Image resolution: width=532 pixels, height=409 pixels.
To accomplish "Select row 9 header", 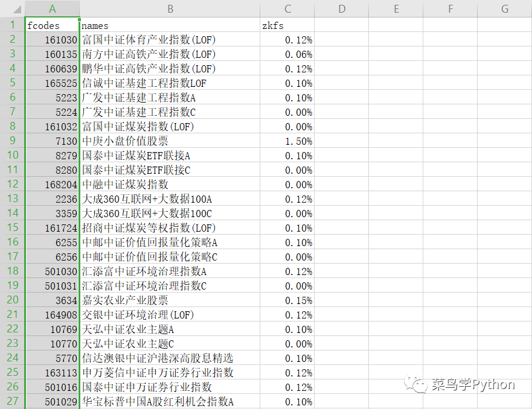I will pos(13,141).
